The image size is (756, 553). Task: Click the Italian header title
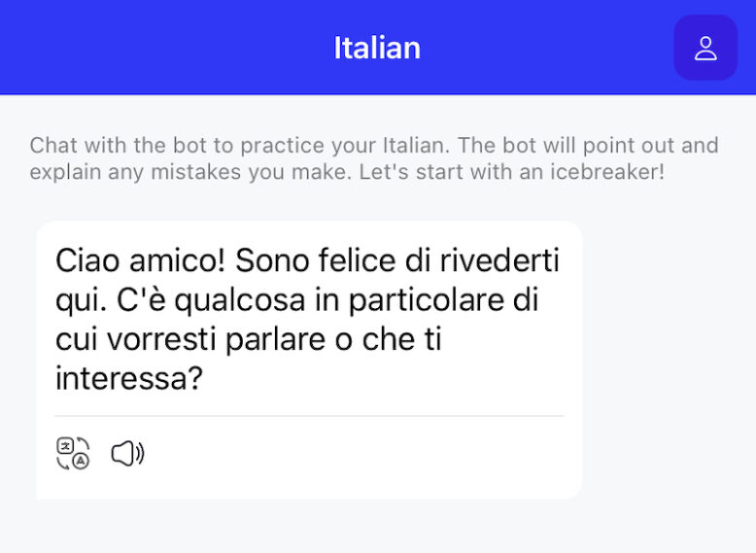click(x=377, y=48)
